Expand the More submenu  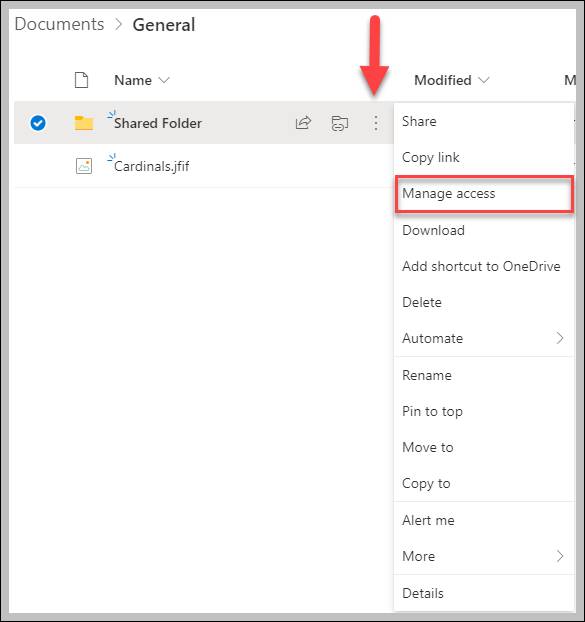point(484,556)
